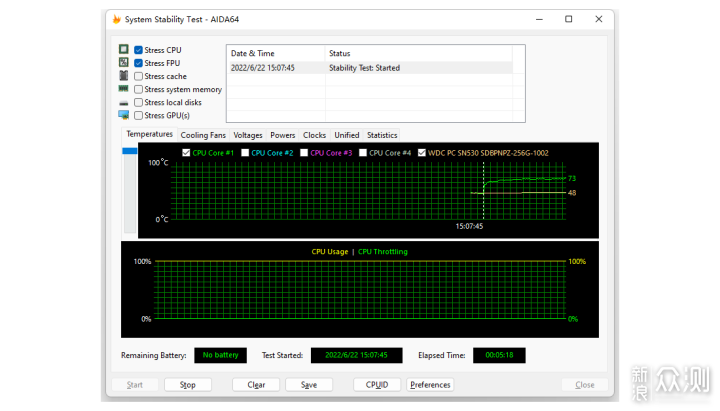Click the CPU Usage graph label

point(330,252)
